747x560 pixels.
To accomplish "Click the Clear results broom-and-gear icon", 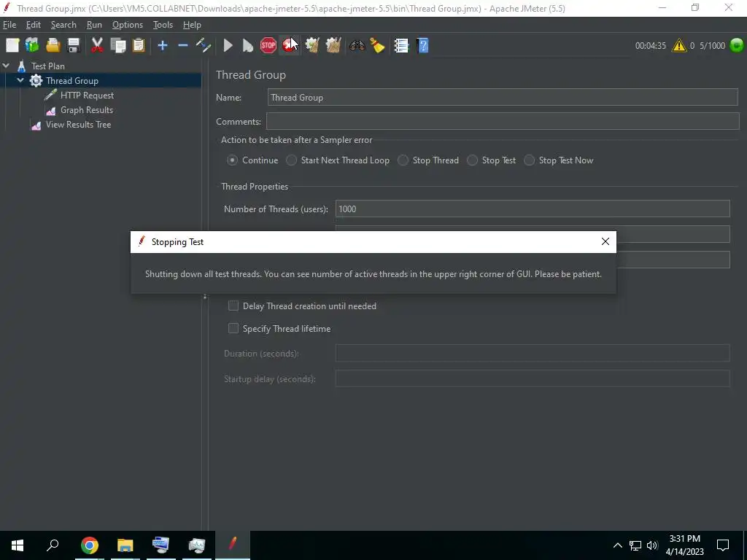I will coord(312,45).
